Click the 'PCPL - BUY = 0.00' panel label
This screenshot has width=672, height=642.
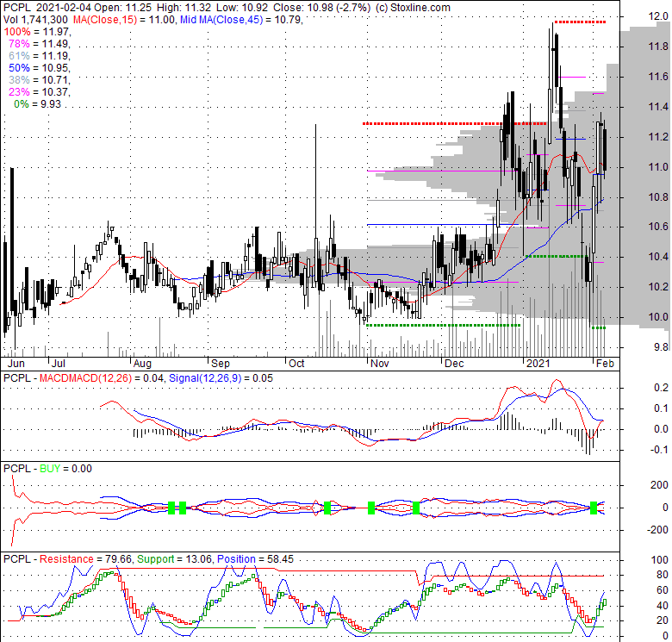pos(47,469)
